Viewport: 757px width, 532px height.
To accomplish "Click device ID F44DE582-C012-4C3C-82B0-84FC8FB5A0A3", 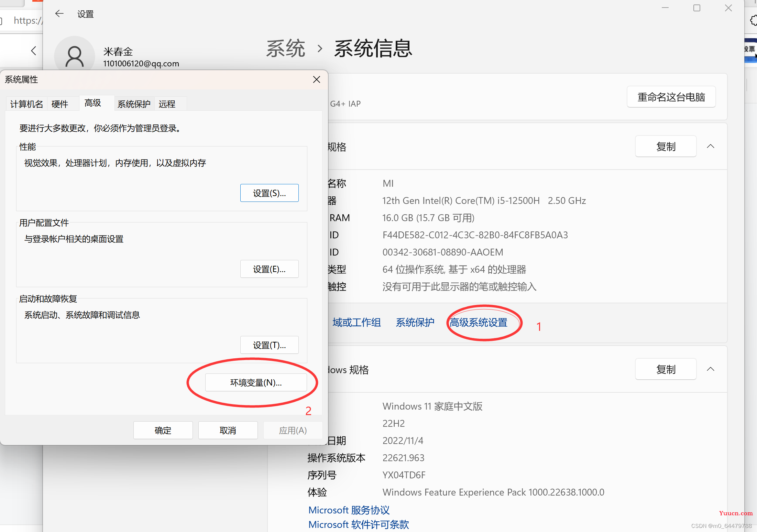I will (x=475, y=235).
